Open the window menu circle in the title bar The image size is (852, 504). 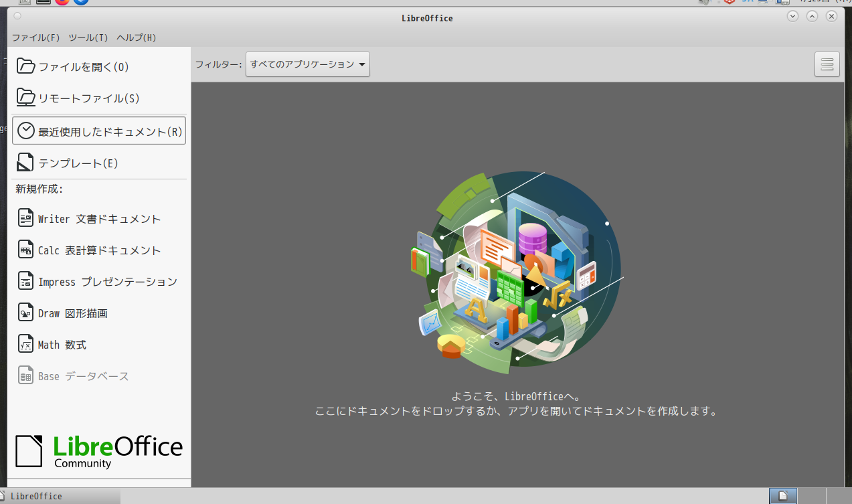click(17, 16)
